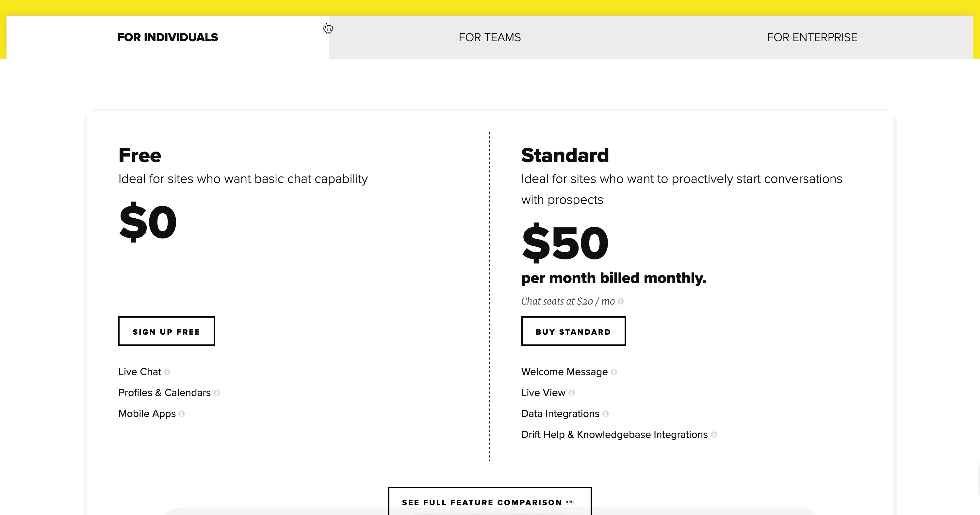
Task: Switch to the For Teams tab
Action: click(x=490, y=37)
